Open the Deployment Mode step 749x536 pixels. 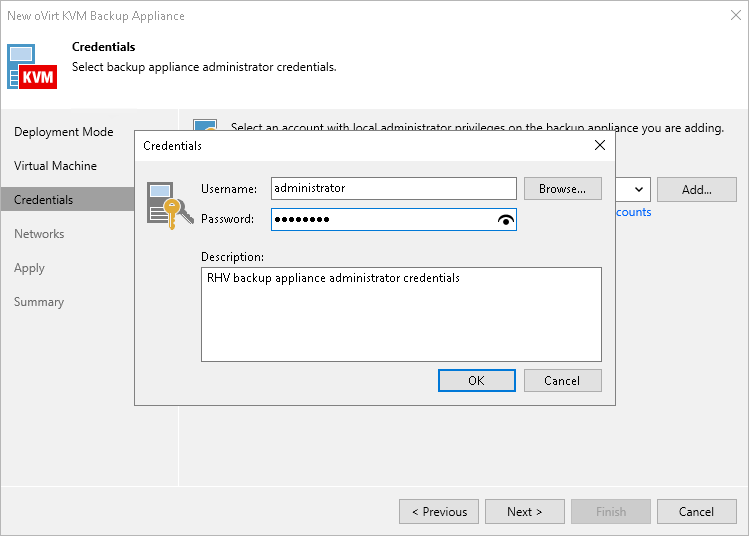click(x=64, y=132)
